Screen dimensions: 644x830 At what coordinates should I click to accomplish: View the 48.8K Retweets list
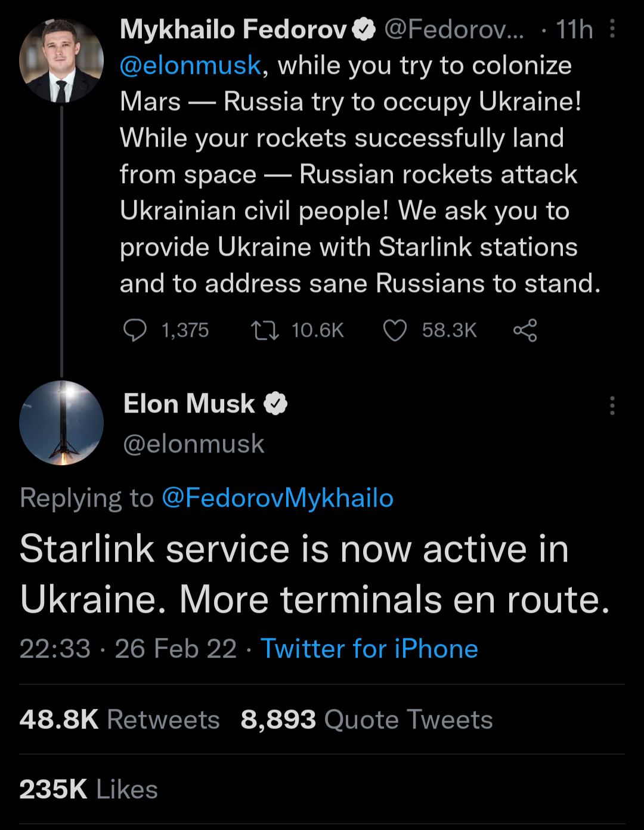tap(119, 720)
